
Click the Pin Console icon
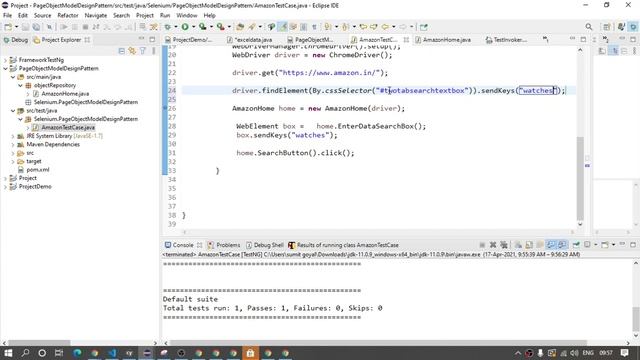[x=576, y=245]
